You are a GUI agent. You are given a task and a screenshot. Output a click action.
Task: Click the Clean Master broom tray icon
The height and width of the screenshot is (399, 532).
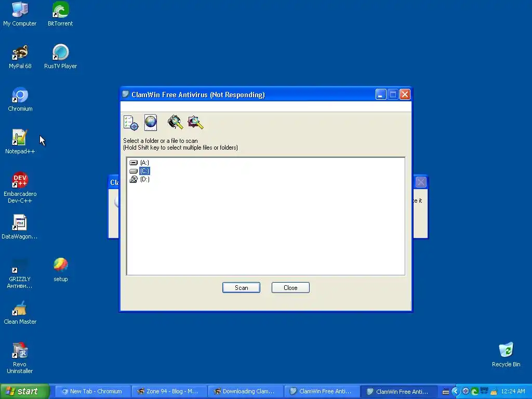tap(494, 392)
